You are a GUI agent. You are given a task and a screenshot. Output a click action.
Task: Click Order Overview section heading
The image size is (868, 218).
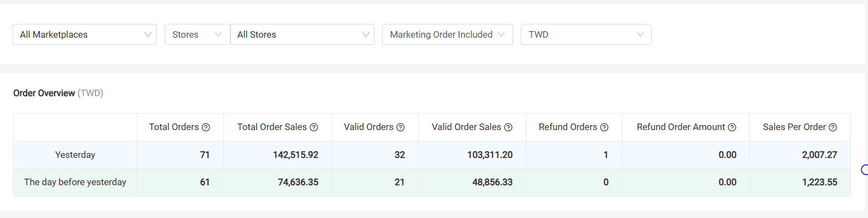(x=44, y=93)
